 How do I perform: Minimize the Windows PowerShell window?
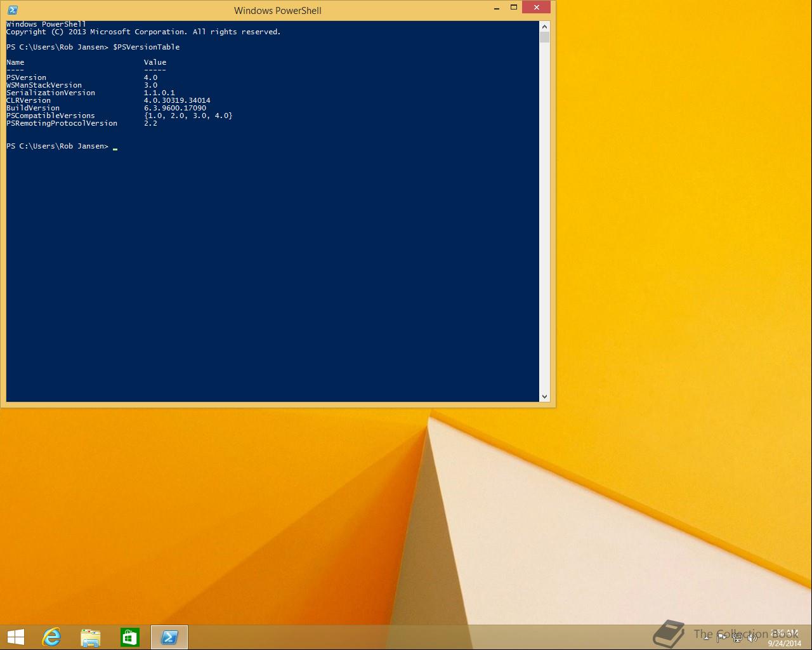[x=497, y=8]
